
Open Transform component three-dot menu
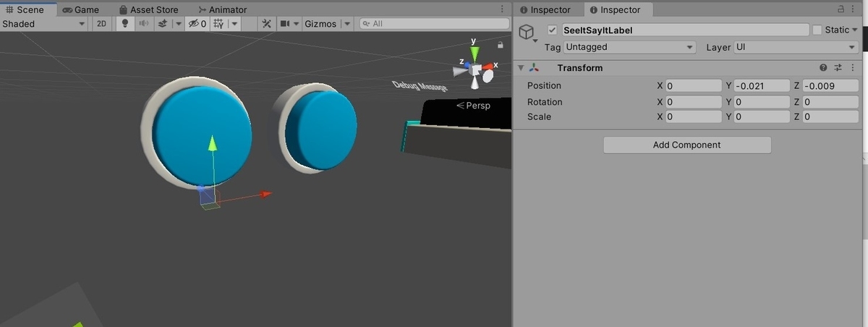pyautogui.click(x=854, y=68)
